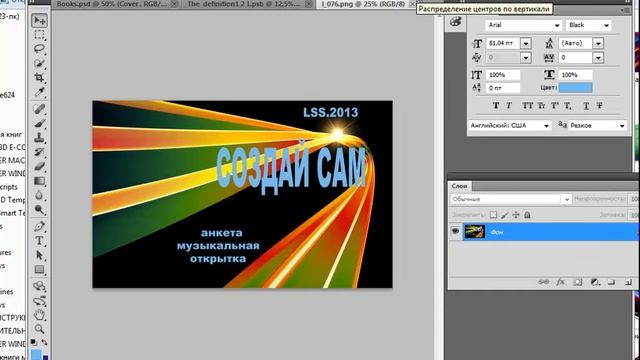
Task: Open the Английский: США language dropdown
Action: pyautogui.click(x=509, y=125)
